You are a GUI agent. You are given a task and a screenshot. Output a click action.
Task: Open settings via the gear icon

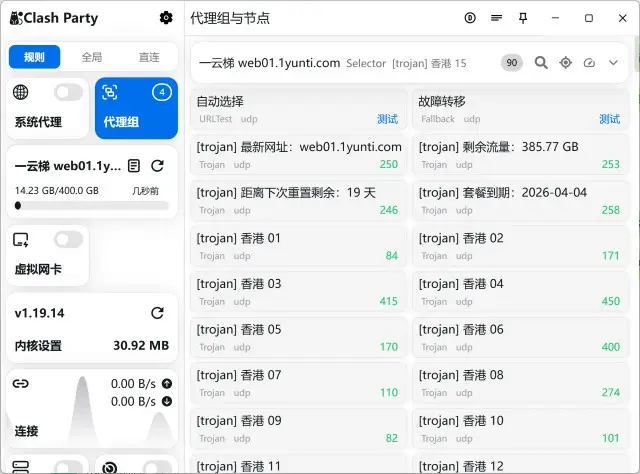click(x=166, y=18)
